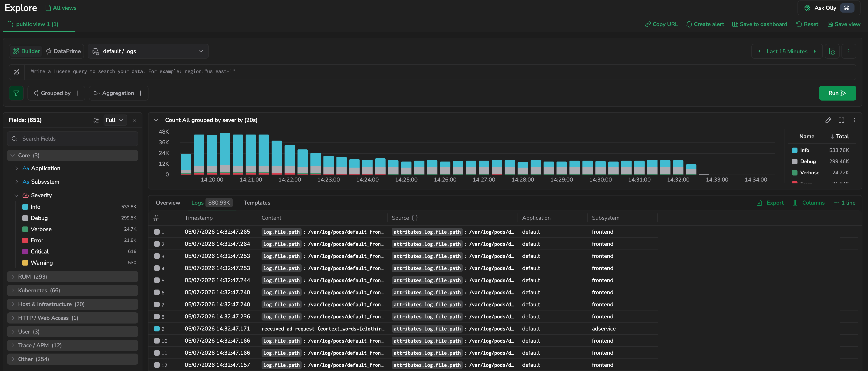Sort legend by Total column
Screen dimensions: 868x371
point(839,136)
